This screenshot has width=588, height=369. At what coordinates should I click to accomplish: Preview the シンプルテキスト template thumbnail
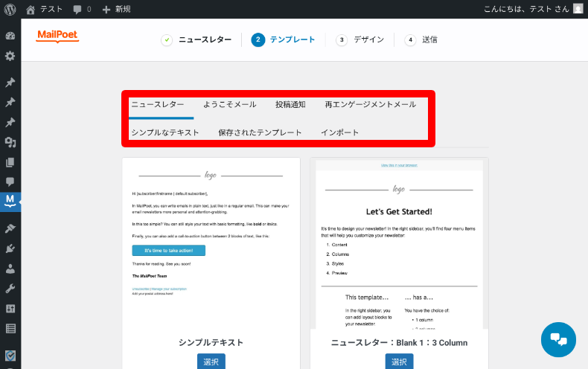pos(211,244)
